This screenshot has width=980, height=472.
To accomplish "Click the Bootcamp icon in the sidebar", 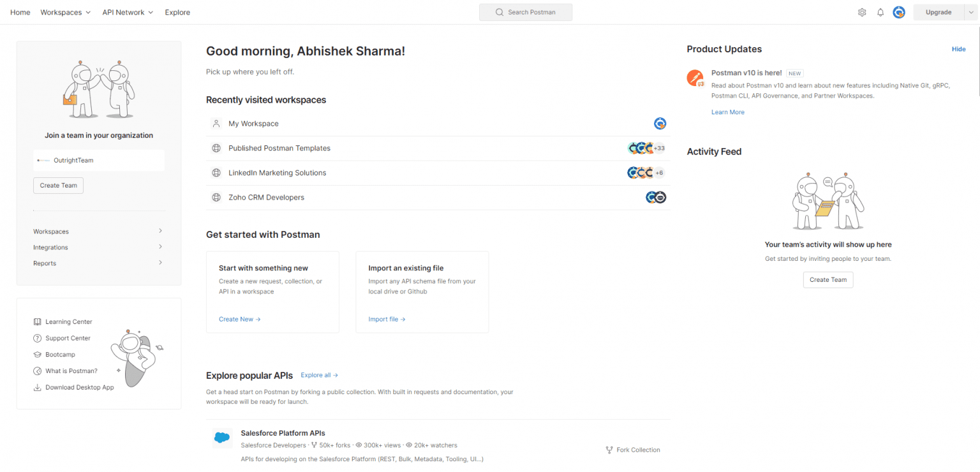I will (36, 354).
